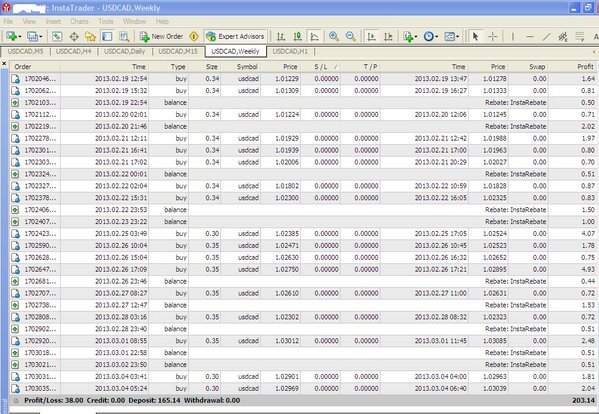Sort by the Swap column header
Image resolution: width=599 pixels, height=414 pixels.
(x=529, y=66)
